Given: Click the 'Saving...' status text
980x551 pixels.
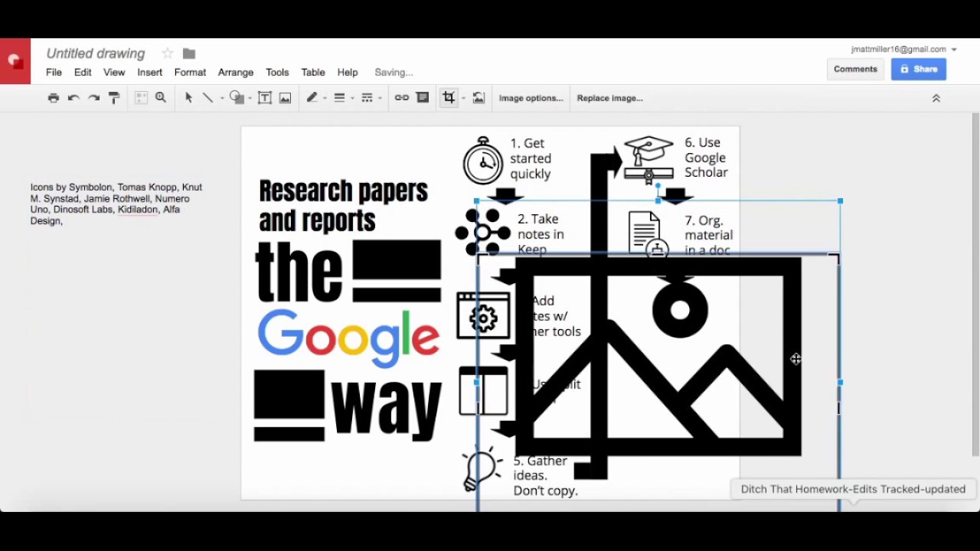Looking at the screenshot, I should click(394, 72).
